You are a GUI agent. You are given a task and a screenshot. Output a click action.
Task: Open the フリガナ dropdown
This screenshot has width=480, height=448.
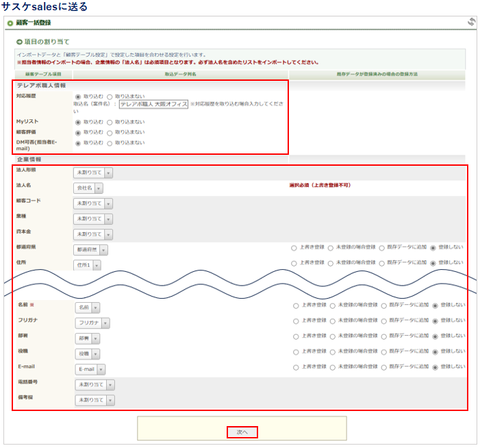click(92, 323)
